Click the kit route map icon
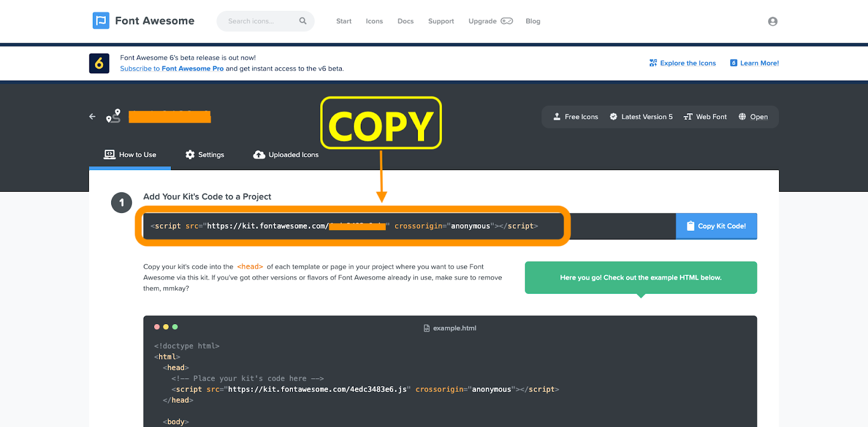Viewport: 868px width, 427px height. coord(113,116)
